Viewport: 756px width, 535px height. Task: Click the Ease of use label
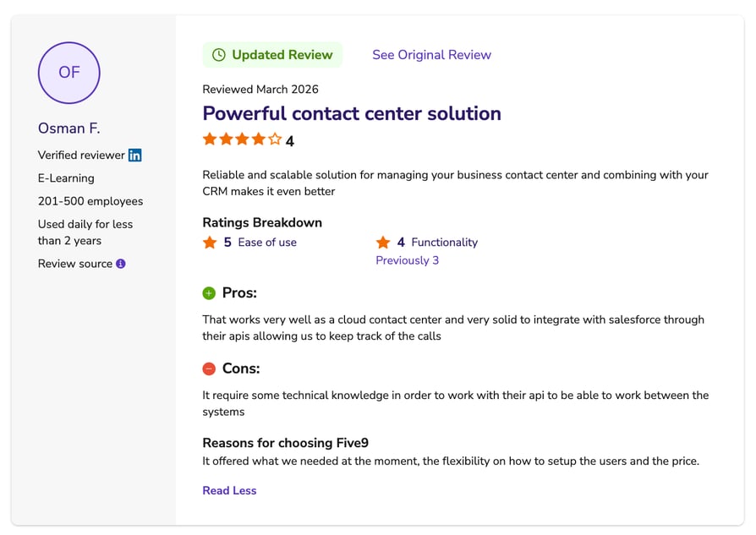(267, 243)
